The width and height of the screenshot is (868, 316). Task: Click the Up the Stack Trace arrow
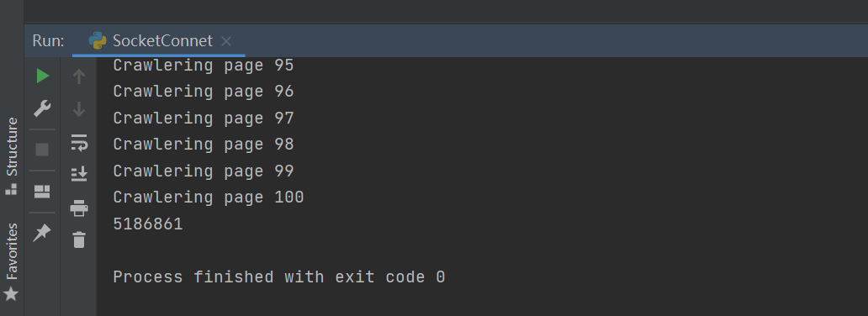tap(79, 76)
